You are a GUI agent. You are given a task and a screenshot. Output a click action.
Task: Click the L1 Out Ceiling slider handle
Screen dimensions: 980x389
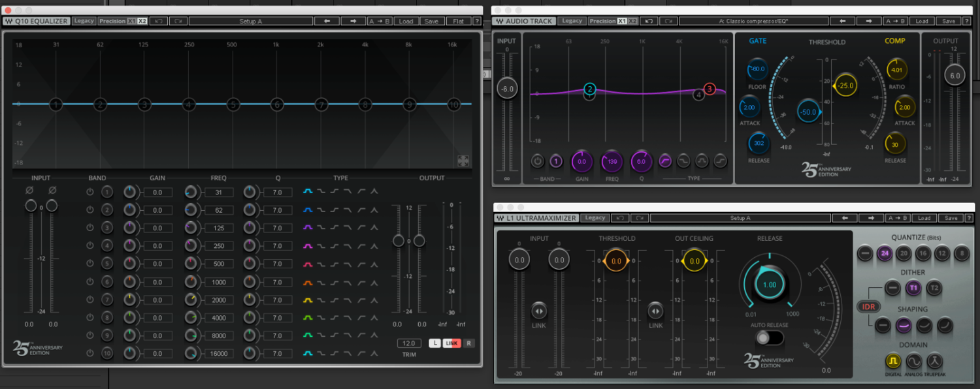point(694,261)
